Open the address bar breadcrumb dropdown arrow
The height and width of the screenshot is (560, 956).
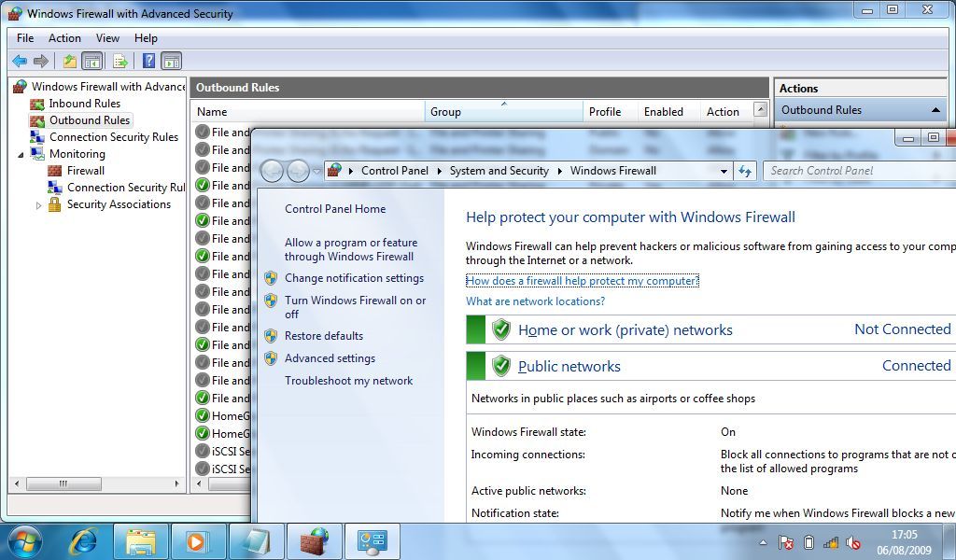tap(724, 172)
